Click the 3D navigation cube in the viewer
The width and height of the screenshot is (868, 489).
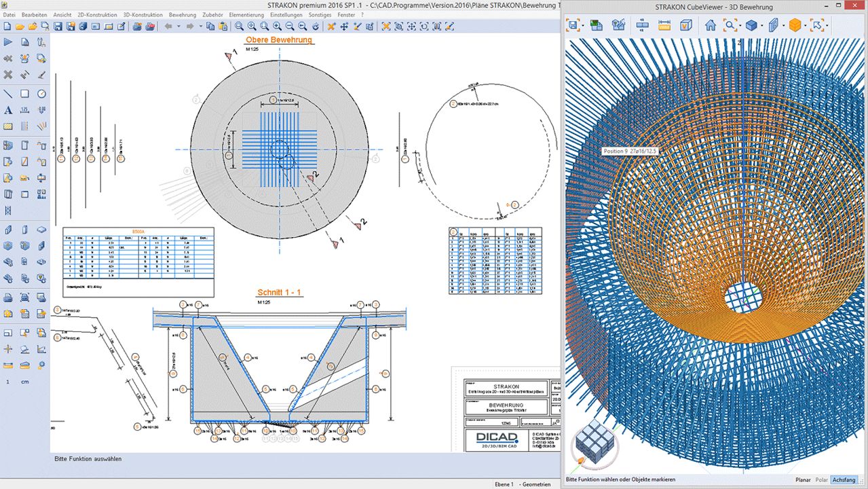pyautogui.click(x=595, y=445)
